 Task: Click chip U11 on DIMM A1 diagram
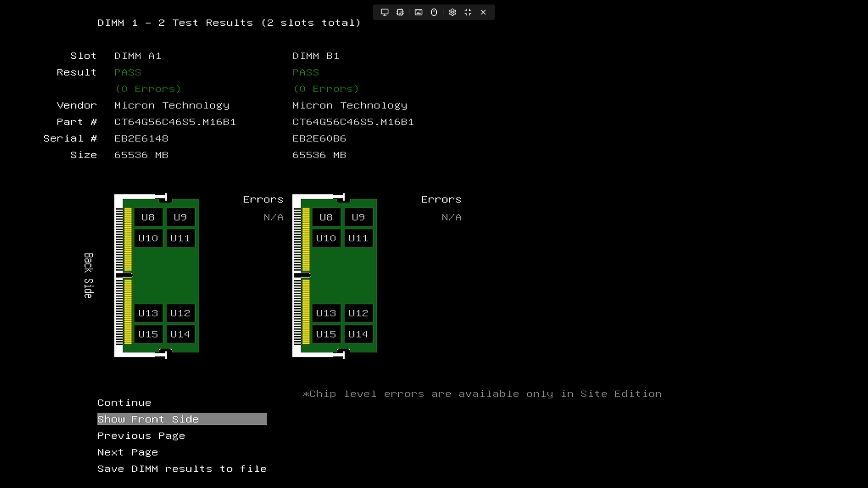coord(180,238)
